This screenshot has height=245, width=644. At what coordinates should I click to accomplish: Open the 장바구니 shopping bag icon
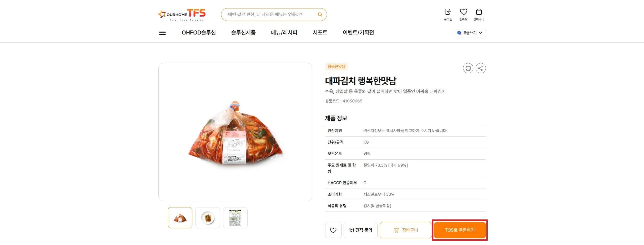tap(479, 12)
